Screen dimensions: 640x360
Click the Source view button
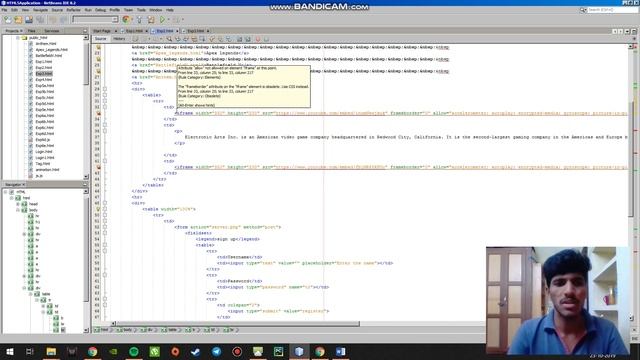pyautogui.click(x=100, y=39)
